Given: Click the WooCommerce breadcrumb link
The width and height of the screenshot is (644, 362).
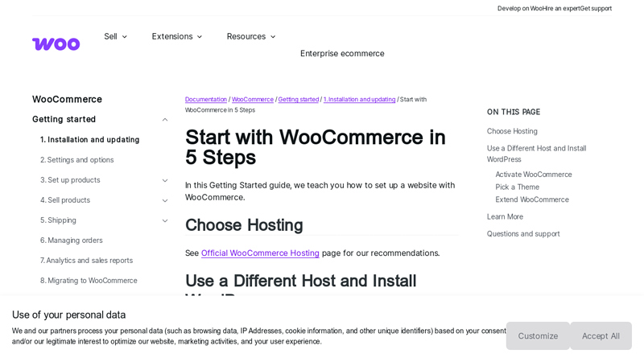Looking at the screenshot, I should click(253, 99).
